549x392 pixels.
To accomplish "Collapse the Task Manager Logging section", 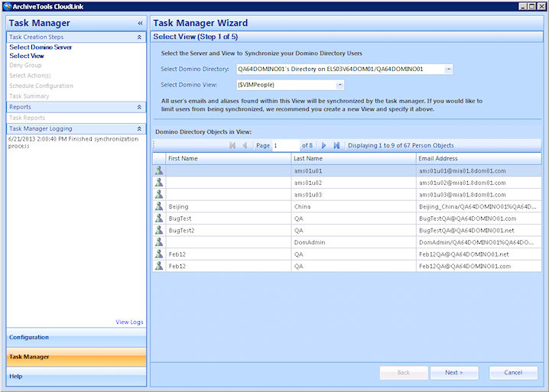I will point(139,129).
